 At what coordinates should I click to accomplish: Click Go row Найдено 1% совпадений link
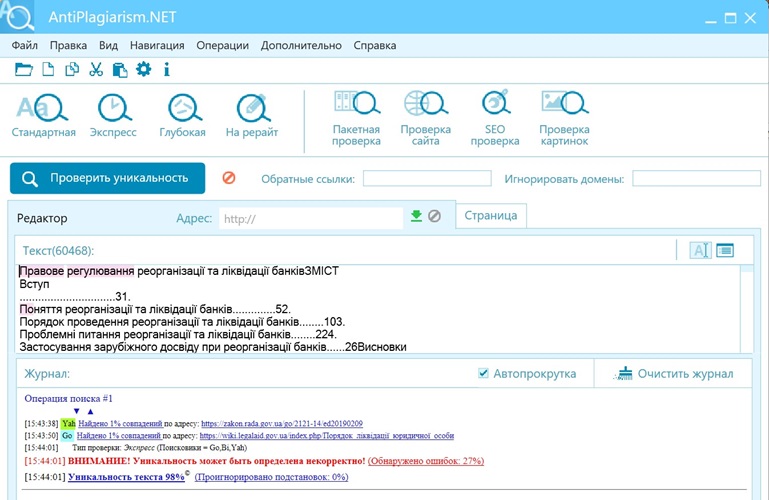pos(119,435)
